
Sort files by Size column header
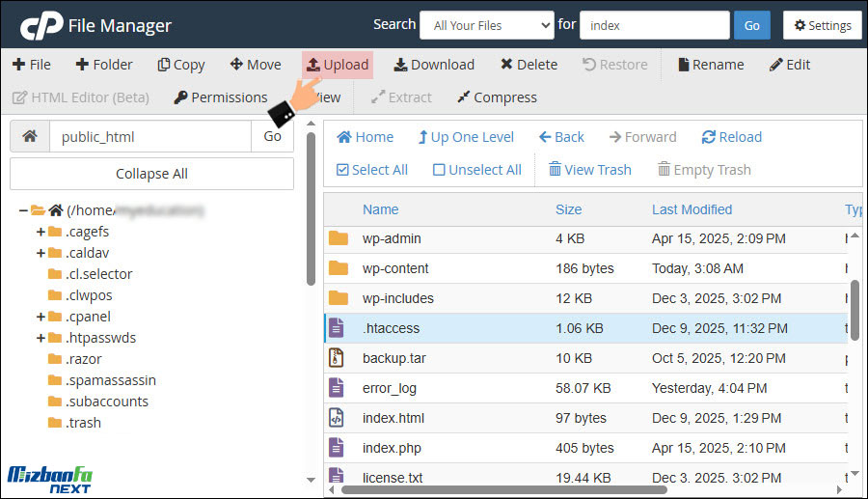tap(568, 209)
